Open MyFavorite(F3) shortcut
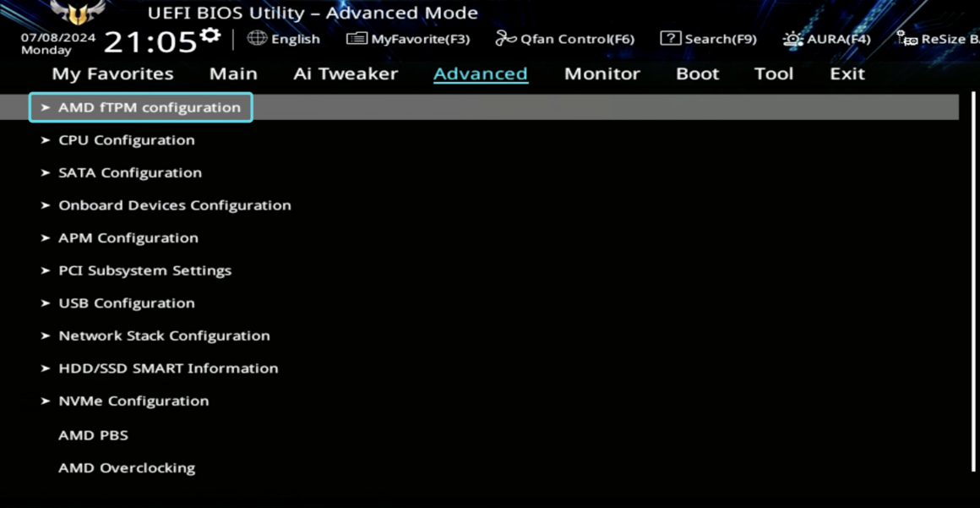The image size is (980, 508). click(421, 39)
